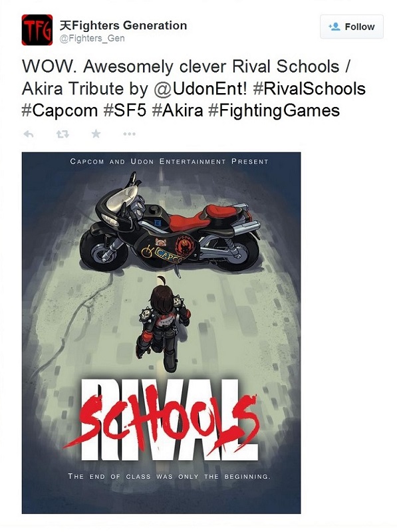Image resolution: width=397 pixels, height=532 pixels.
Task: Open the three-dots more options menu
Action: point(129,134)
